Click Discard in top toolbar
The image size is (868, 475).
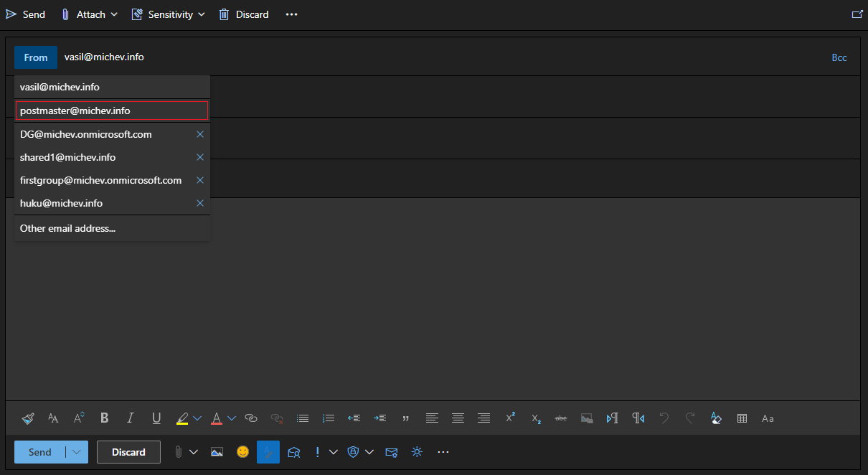click(244, 14)
